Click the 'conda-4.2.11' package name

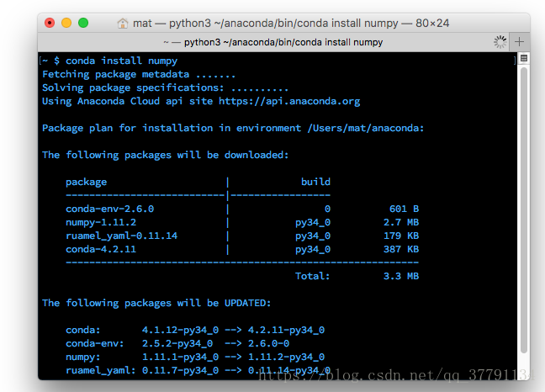tap(101, 250)
